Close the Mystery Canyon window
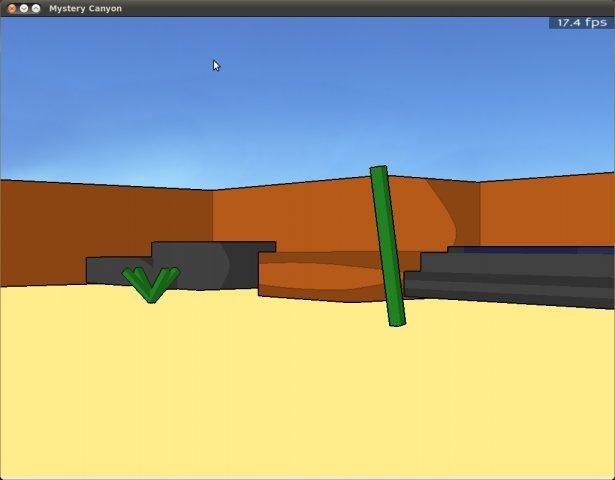Viewport: 615px width, 480px height. coord(12,8)
